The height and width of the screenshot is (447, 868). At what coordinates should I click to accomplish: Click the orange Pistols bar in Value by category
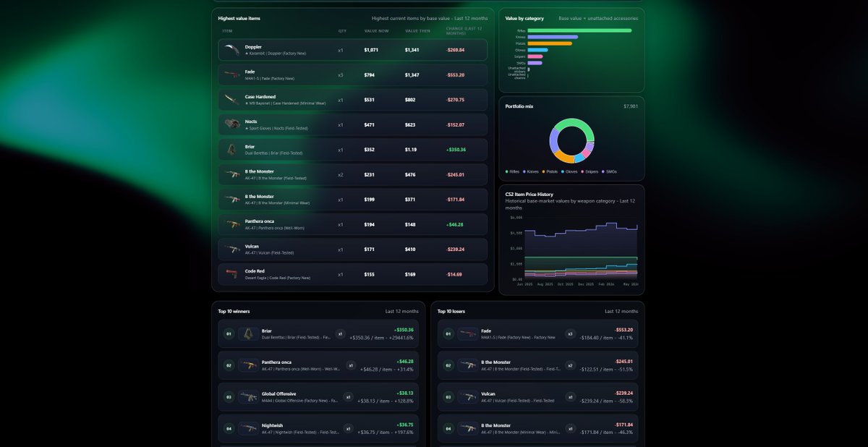tap(550, 43)
